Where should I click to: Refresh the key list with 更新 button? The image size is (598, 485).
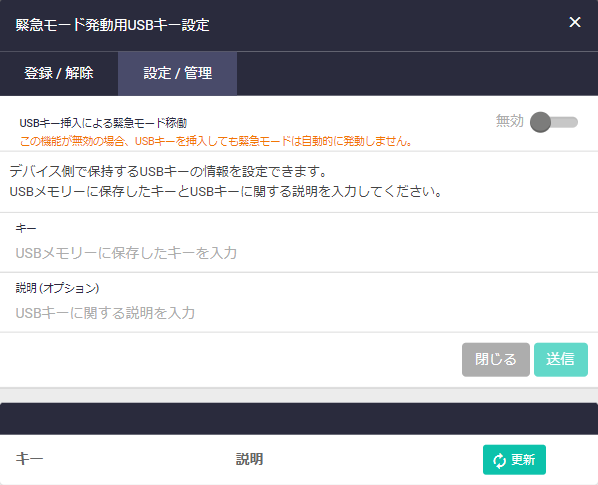pos(514,459)
